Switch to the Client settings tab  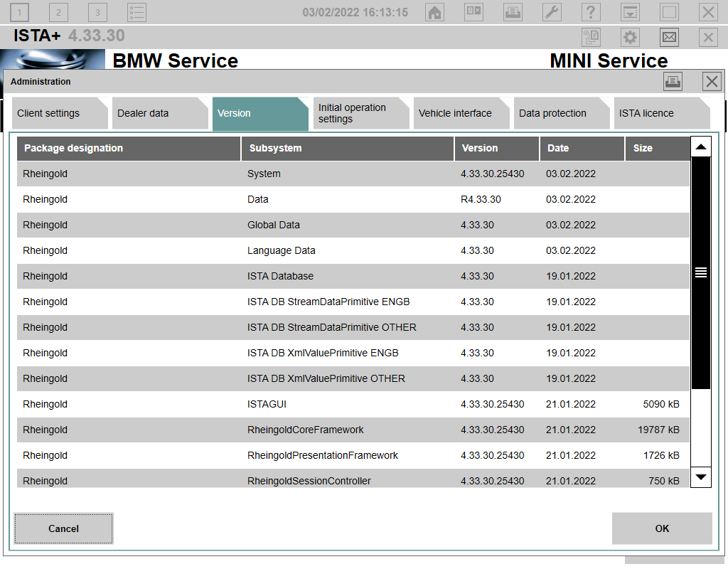60,113
